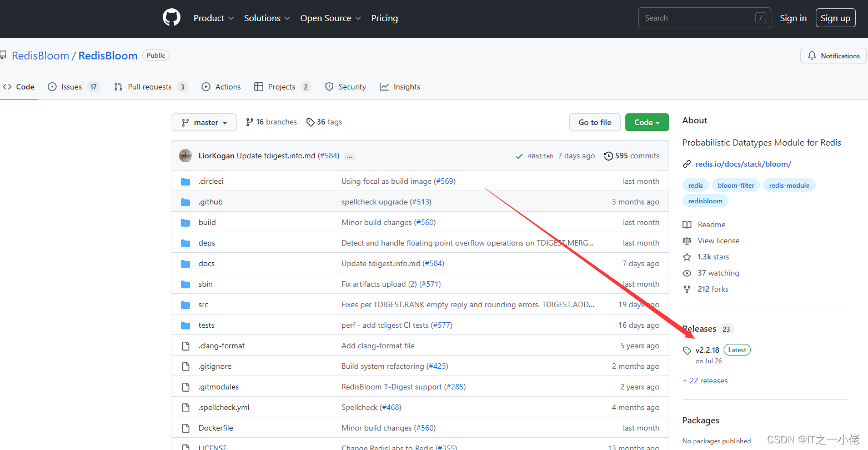Expand the Product menu
The width and height of the screenshot is (868, 450).
213,18
